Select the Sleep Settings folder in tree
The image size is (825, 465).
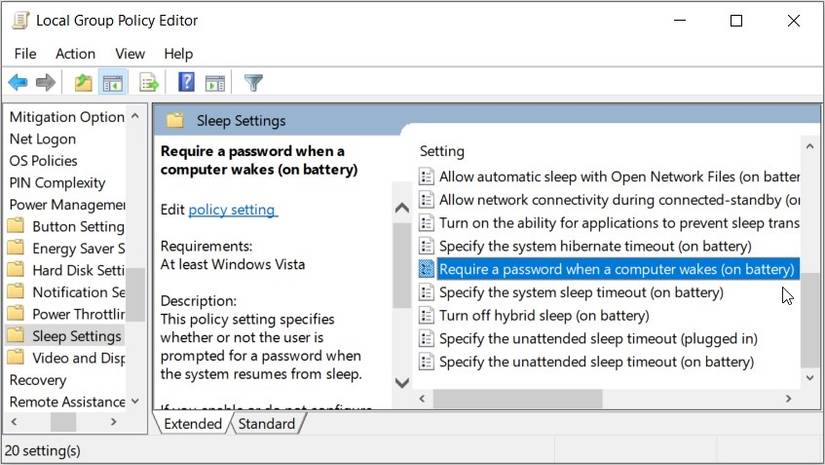(x=76, y=336)
